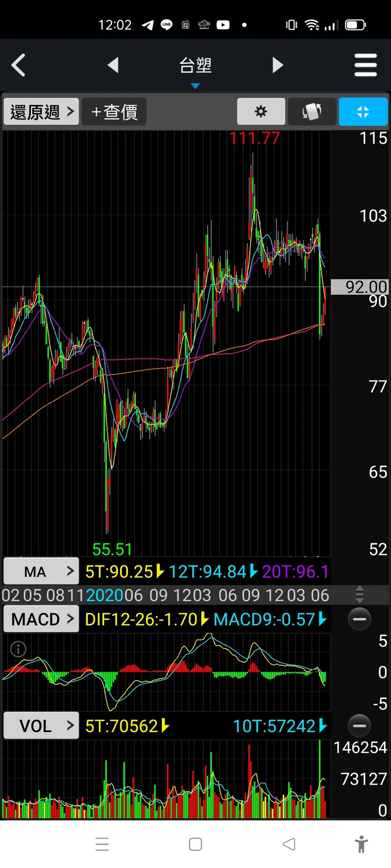Image resolution: width=391 pixels, height=868 pixels.
Task: Tap the 2020 year marker on date axis
Action: click(x=105, y=595)
